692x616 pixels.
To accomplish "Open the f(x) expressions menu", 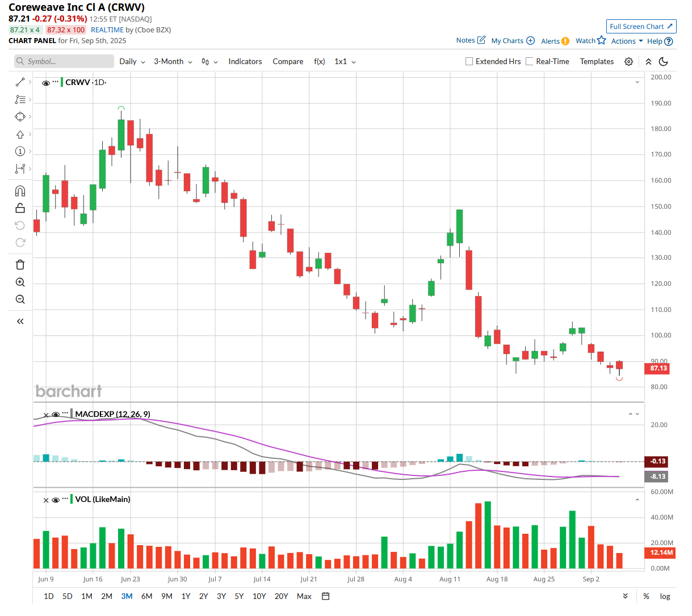I will click(320, 61).
